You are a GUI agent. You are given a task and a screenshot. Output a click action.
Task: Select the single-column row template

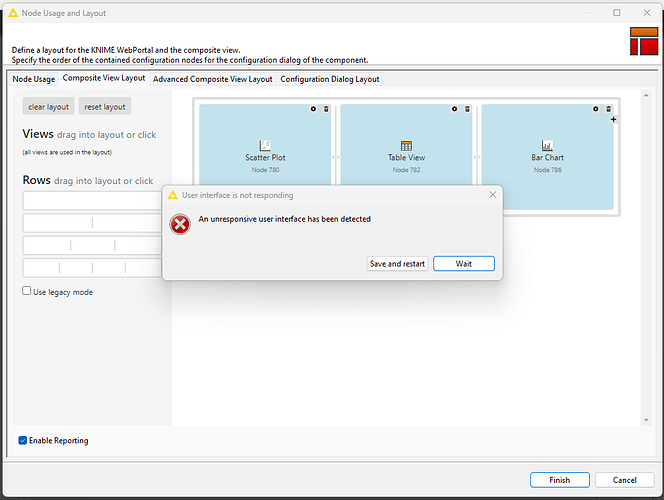coord(92,201)
